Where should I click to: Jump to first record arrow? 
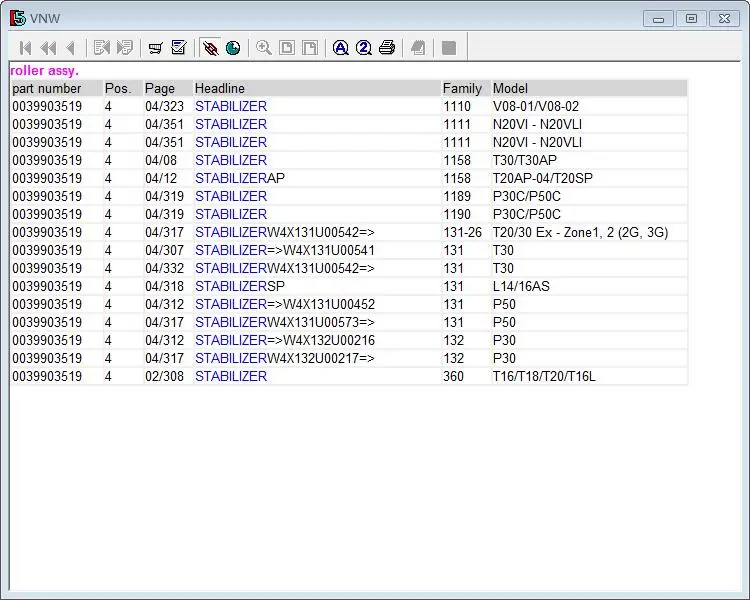[x=26, y=48]
